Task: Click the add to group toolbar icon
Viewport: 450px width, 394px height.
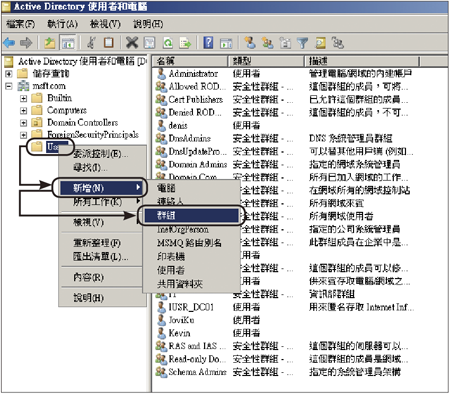Action: 338,43
